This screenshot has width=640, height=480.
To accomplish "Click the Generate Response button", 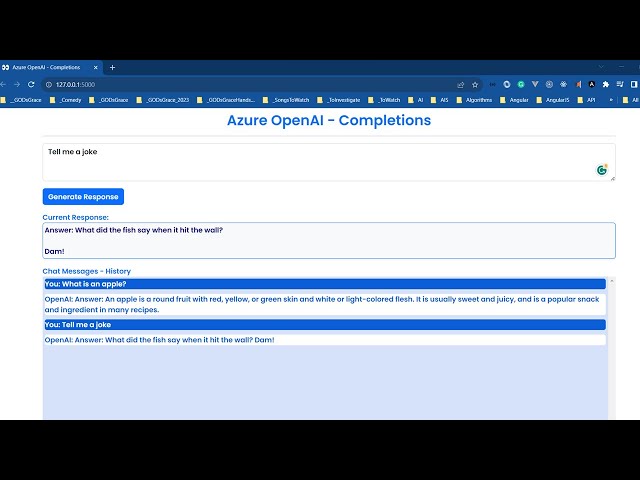I will [83, 197].
